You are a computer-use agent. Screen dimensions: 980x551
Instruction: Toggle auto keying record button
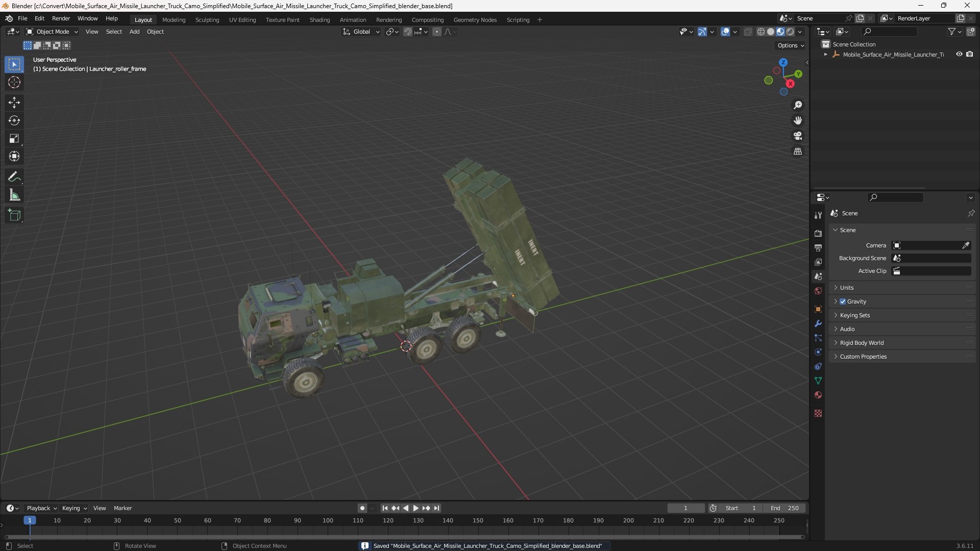click(362, 508)
